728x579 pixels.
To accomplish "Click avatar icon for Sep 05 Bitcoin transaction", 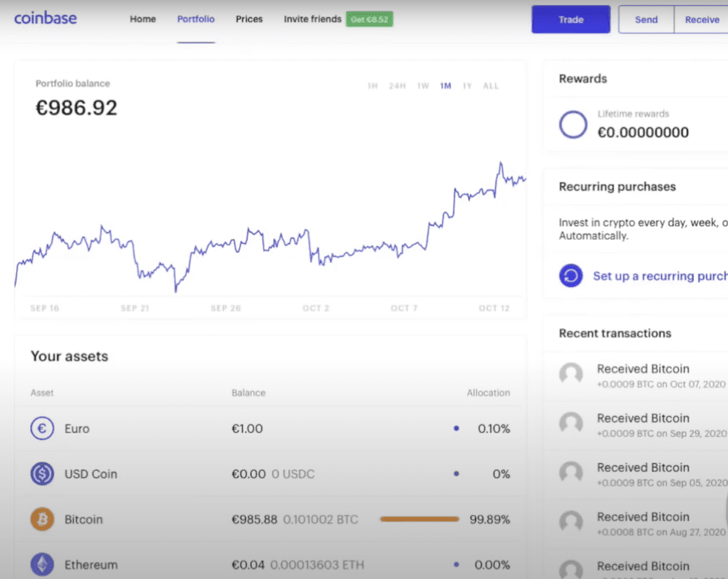I will 571,472.
